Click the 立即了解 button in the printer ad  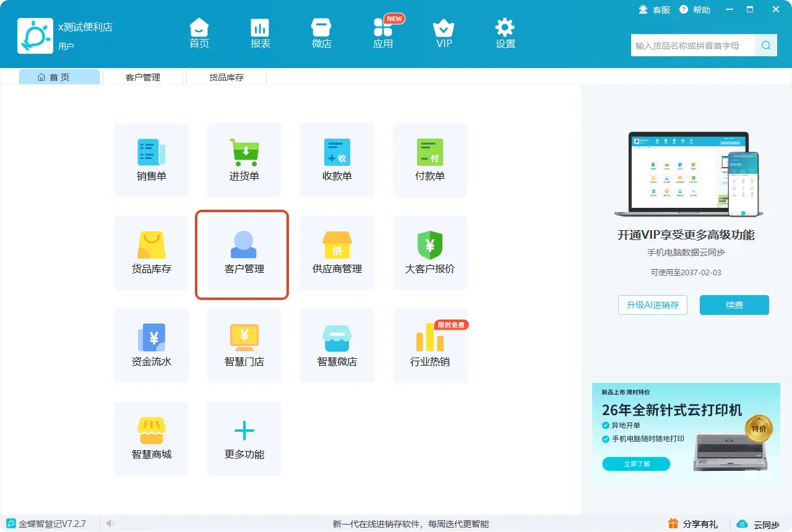coord(636,464)
